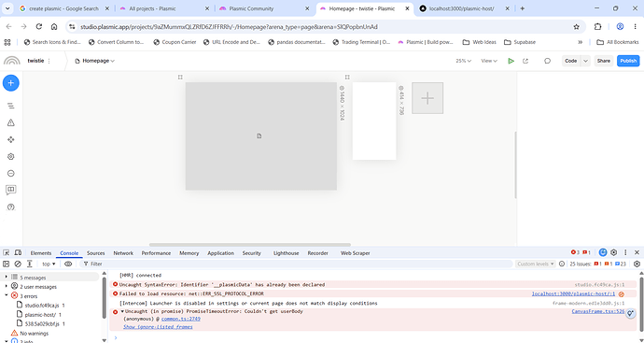Open the common.ts:2749 source link
Screen dimensions: 644x343
click(x=181, y=319)
